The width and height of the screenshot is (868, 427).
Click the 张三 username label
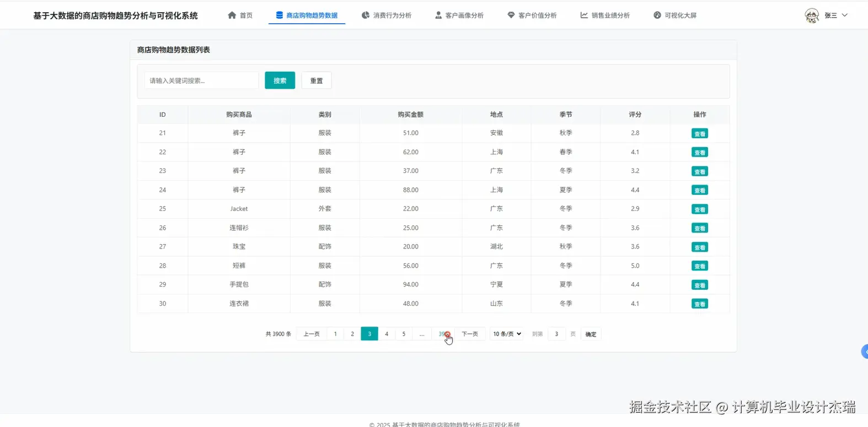pos(831,15)
